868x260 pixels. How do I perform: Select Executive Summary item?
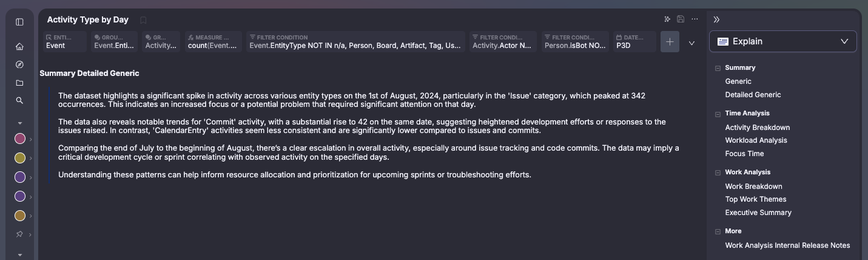(758, 213)
